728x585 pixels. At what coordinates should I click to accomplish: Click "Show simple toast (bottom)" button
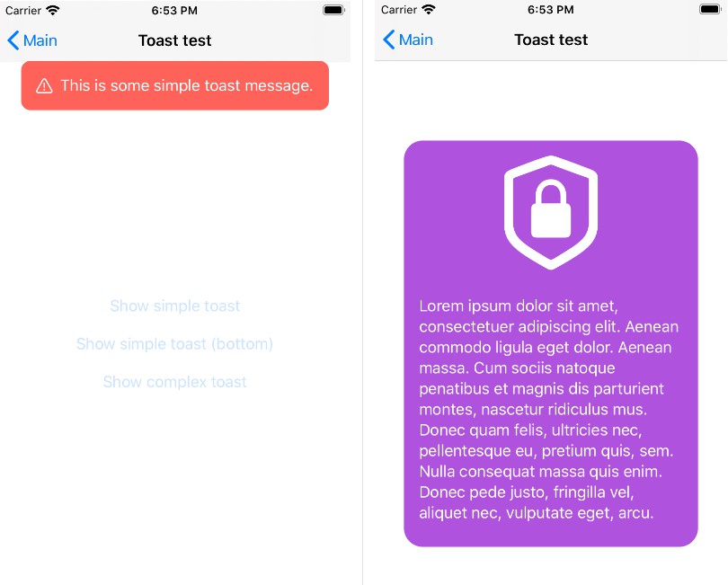(x=174, y=344)
